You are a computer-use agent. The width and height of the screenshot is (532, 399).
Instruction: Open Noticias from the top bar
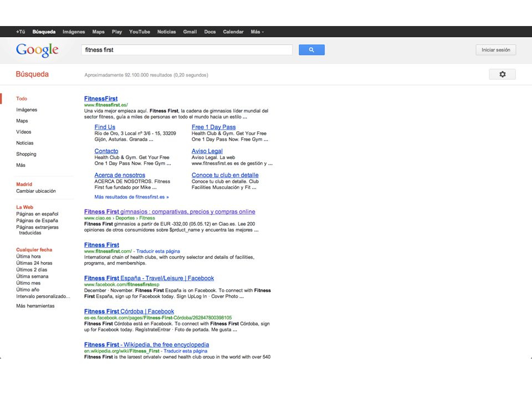167,32
